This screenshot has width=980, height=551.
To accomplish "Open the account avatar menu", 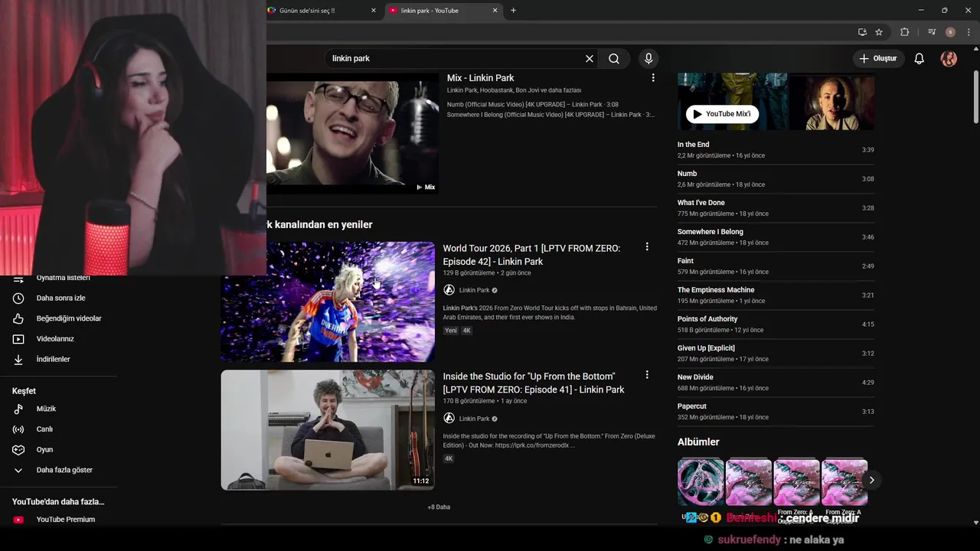I will [x=949, y=58].
